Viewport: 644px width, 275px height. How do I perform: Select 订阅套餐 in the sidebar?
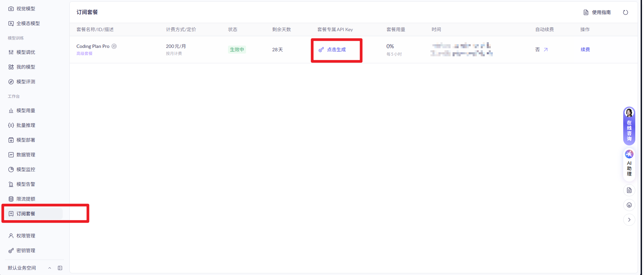25,214
